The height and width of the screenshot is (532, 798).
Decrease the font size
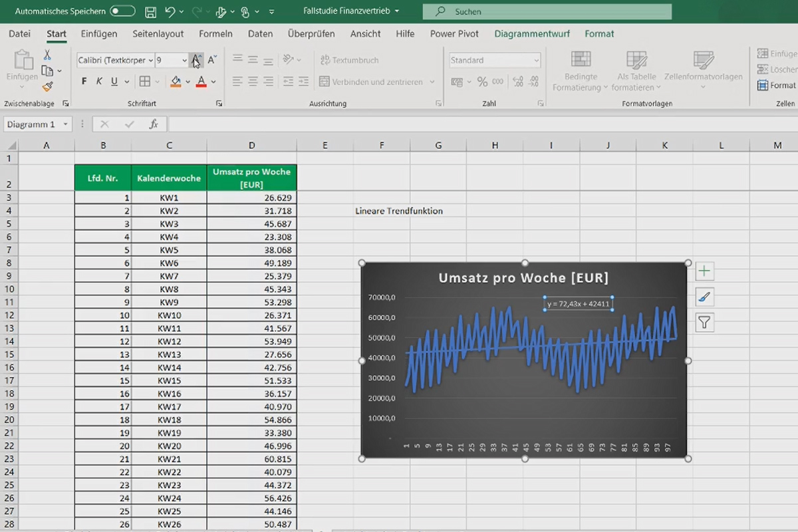tap(211, 60)
